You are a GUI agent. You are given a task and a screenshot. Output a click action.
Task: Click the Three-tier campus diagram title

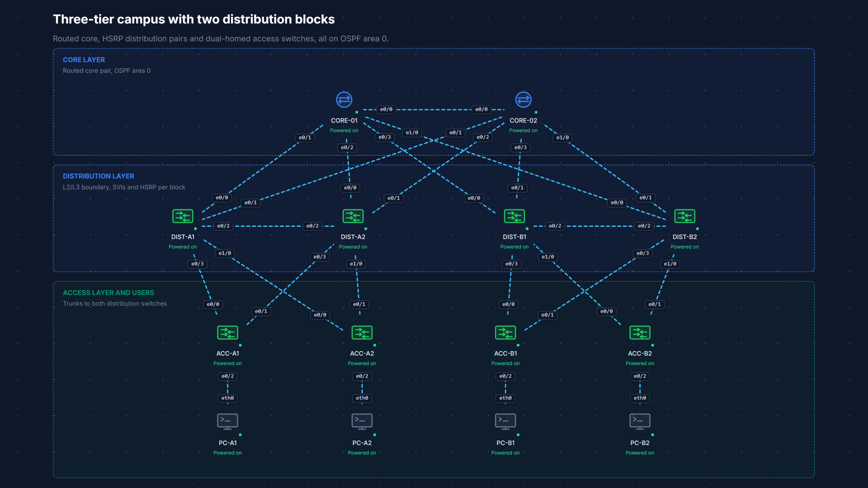point(194,19)
